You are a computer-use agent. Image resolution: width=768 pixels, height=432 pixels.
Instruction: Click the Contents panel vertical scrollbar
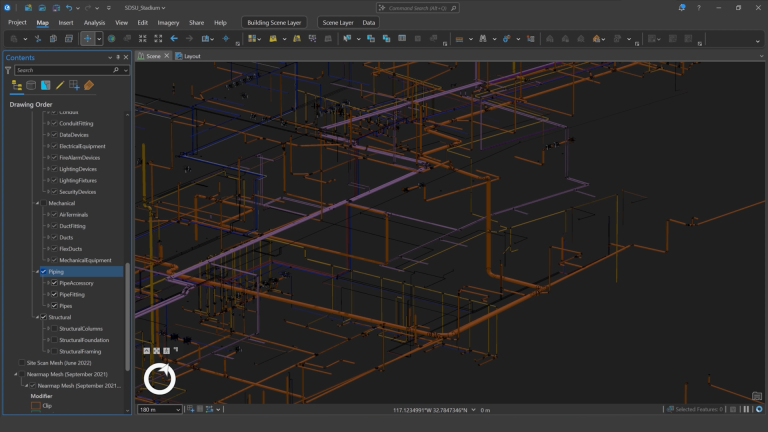(128, 316)
